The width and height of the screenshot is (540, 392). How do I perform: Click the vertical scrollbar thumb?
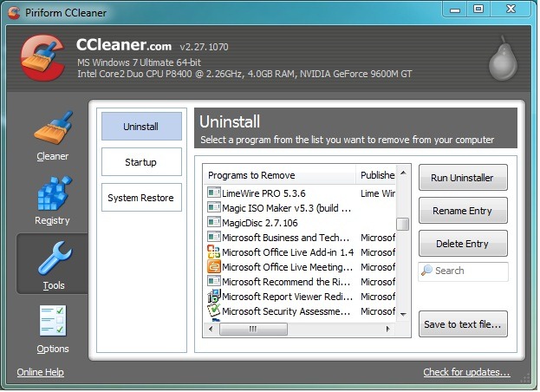[x=402, y=224]
